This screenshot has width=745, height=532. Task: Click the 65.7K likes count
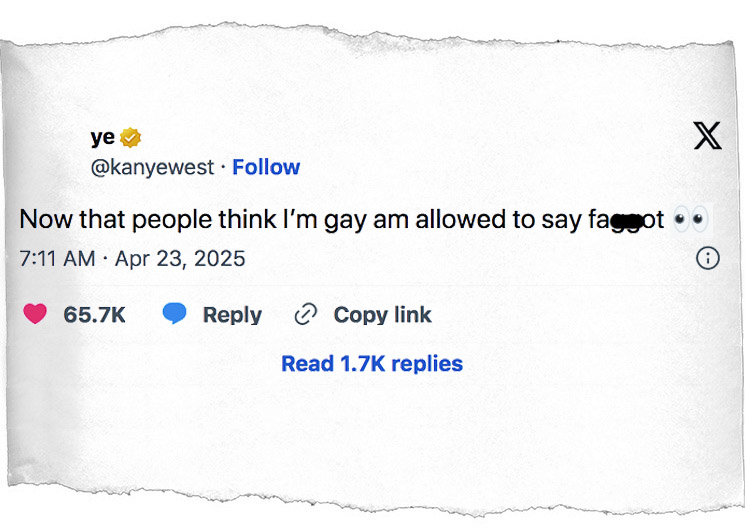pos(94,315)
